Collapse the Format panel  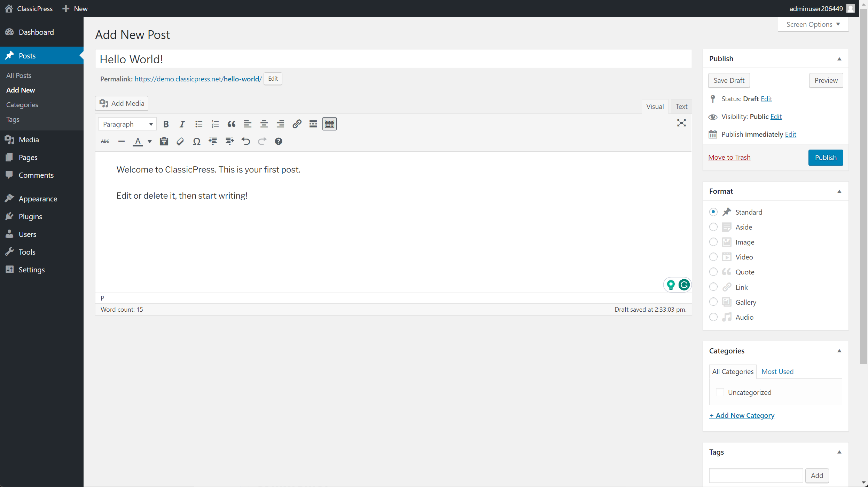(839, 192)
